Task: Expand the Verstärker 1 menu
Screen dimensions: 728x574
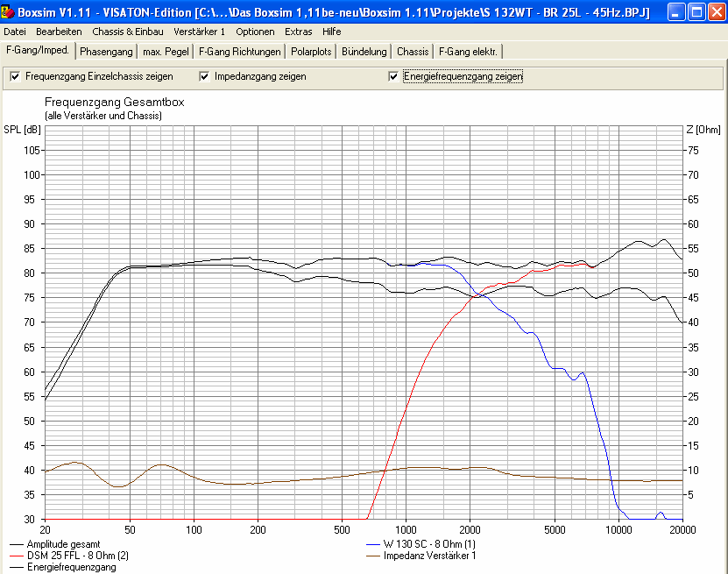Action: [x=199, y=32]
